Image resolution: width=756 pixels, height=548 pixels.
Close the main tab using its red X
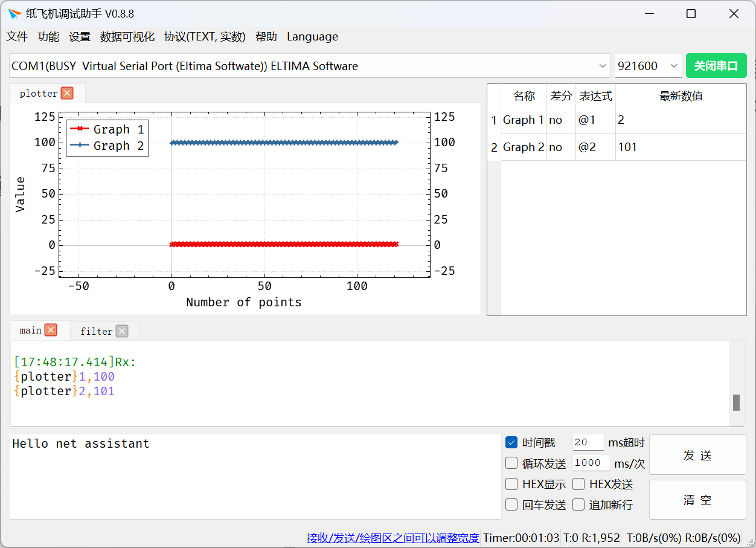pyautogui.click(x=51, y=330)
